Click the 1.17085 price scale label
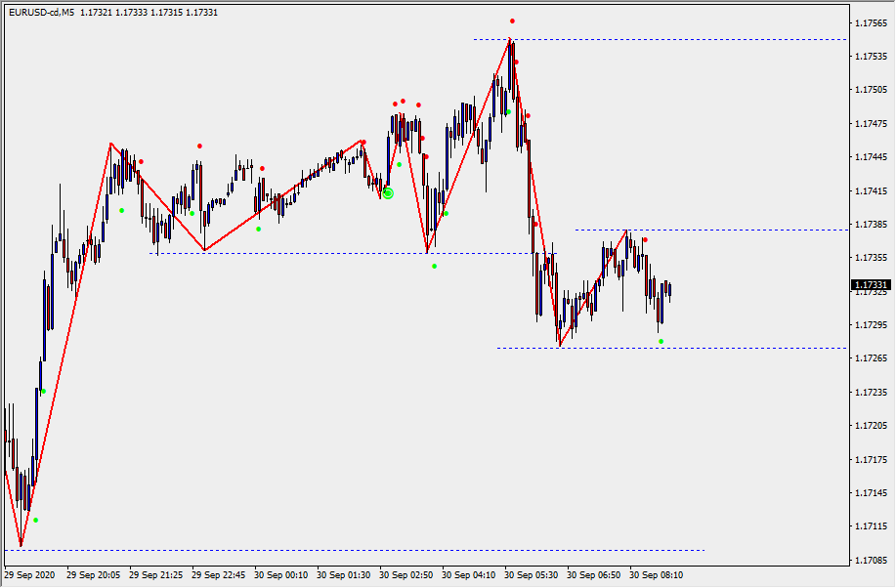Image resolution: width=896 pixels, height=588 pixels. point(870,561)
